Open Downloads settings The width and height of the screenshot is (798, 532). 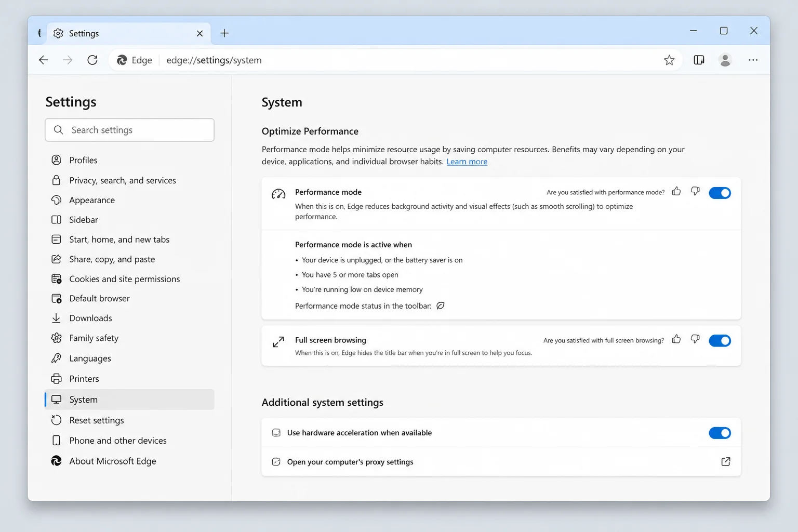click(x=129, y=318)
